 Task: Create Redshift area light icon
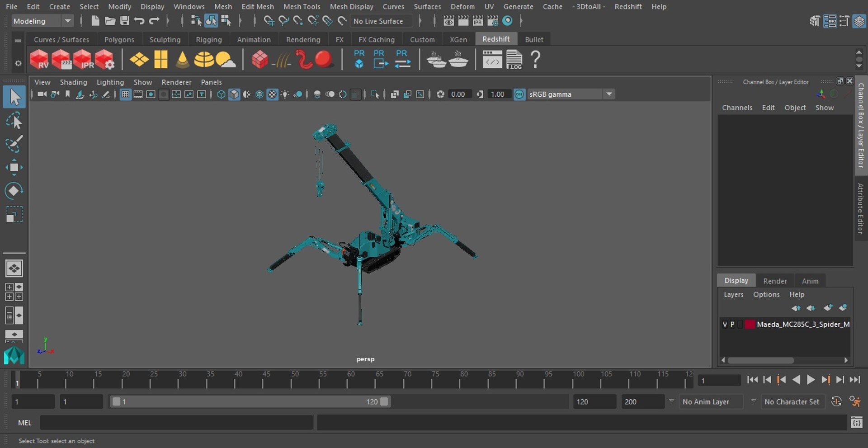139,60
